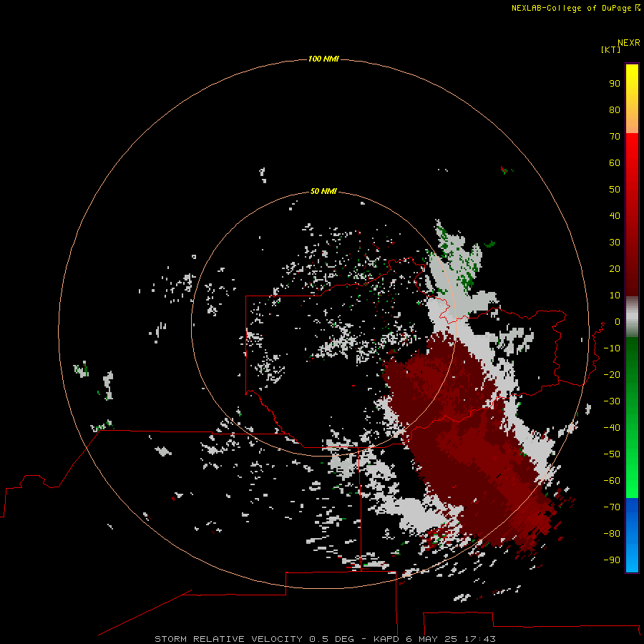
Task: Click the 90 value on the velocity scale
Action: (615, 84)
